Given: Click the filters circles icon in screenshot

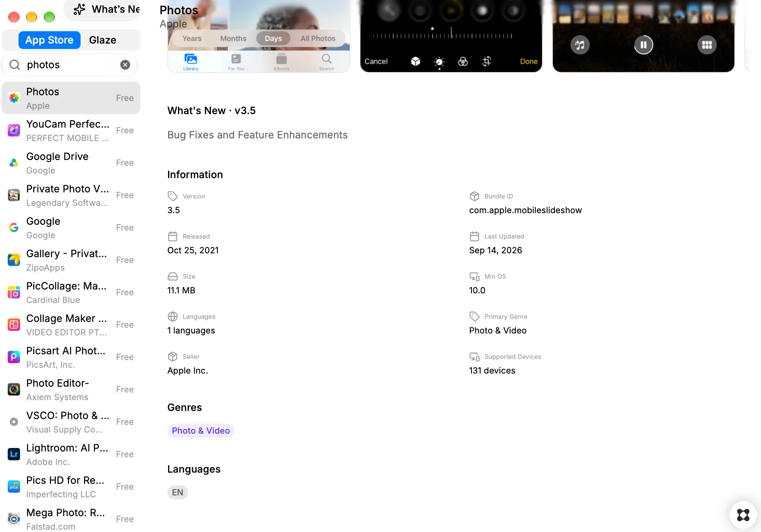Looking at the screenshot, I should click(463, 61).
